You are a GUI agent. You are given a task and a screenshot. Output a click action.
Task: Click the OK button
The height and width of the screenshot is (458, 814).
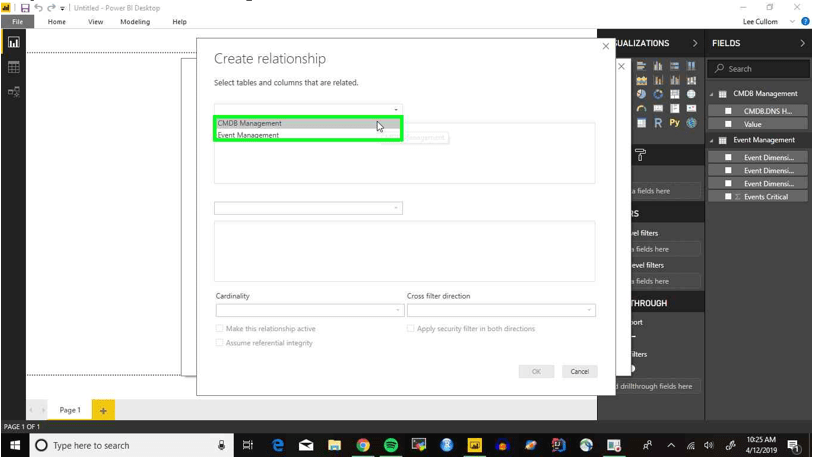coord(536,371)
